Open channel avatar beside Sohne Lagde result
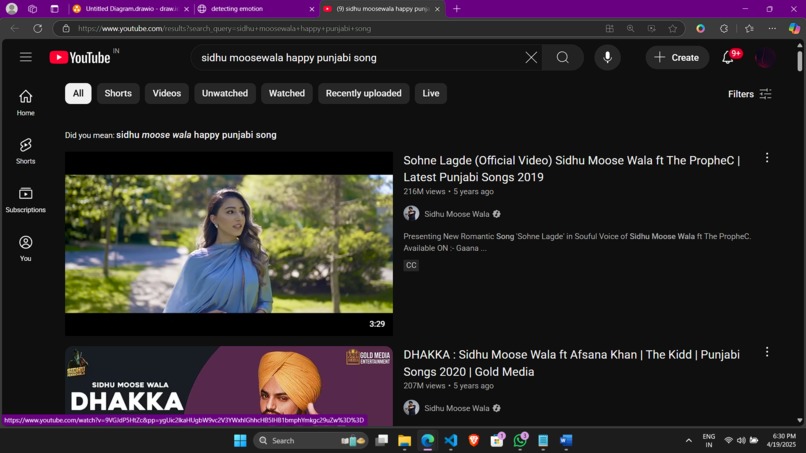The height and width of the screenshot is (453, 806). pos(411,213)
